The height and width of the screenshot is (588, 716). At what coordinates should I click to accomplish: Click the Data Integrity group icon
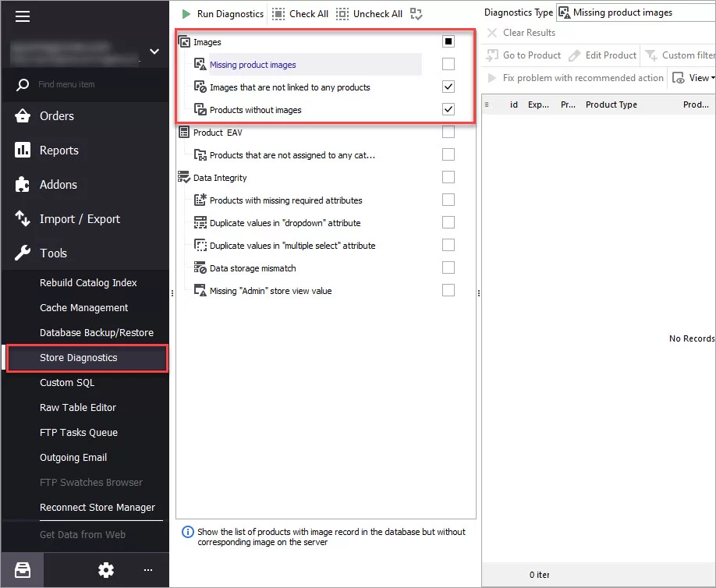click(183, 177)
